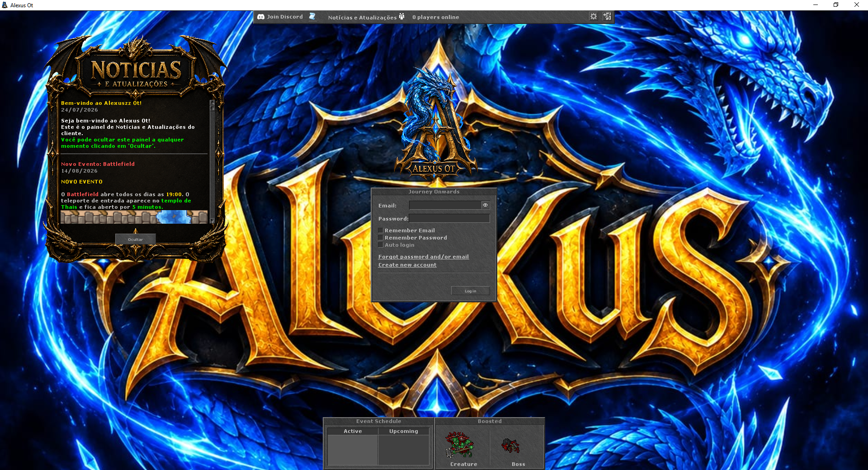Click the news panel scroll-up arrow

pyautogui.click(x=212, y=103)
